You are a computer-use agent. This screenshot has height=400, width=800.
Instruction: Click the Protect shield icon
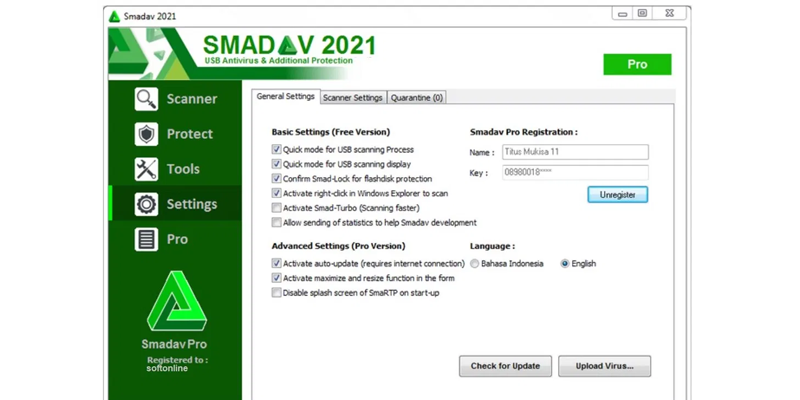point(146,134)
